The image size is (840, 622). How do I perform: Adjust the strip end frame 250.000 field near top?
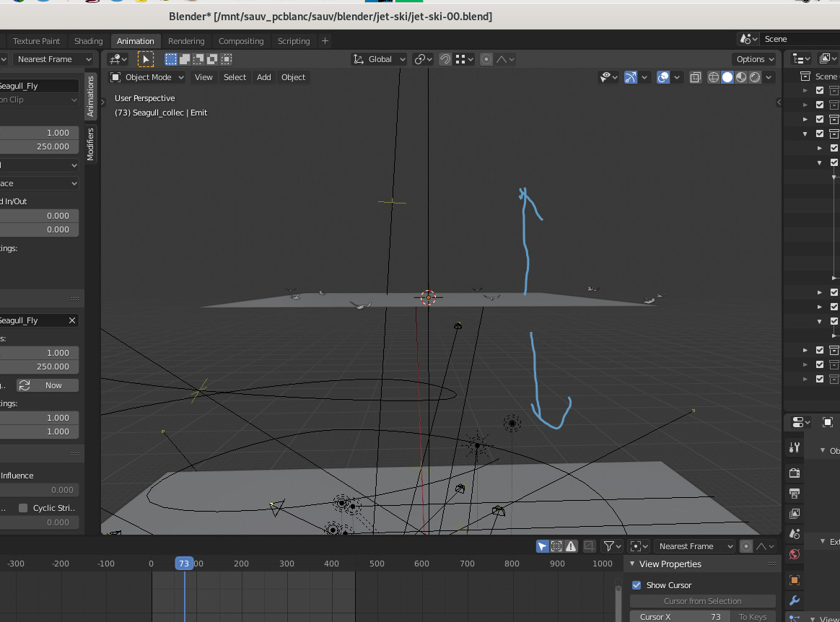39,146
